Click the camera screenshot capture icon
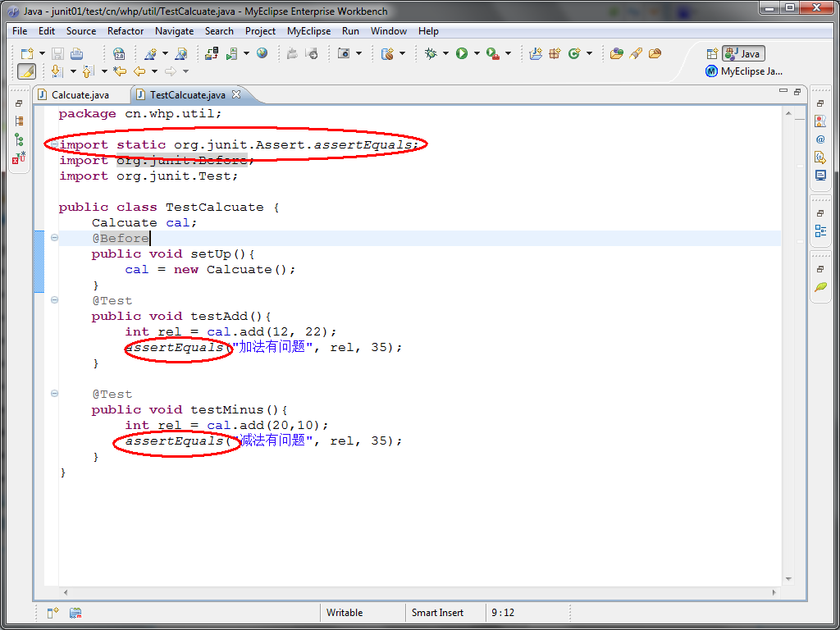 point(344,53)
